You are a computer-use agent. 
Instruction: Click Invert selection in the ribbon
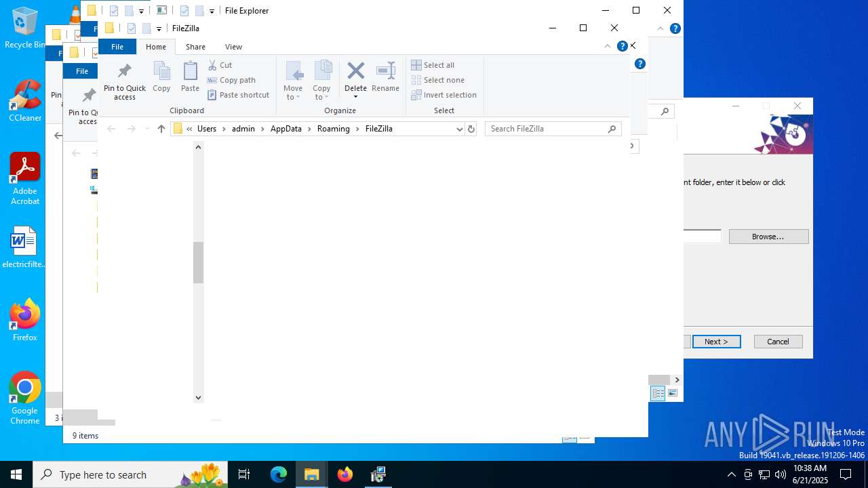443,95
